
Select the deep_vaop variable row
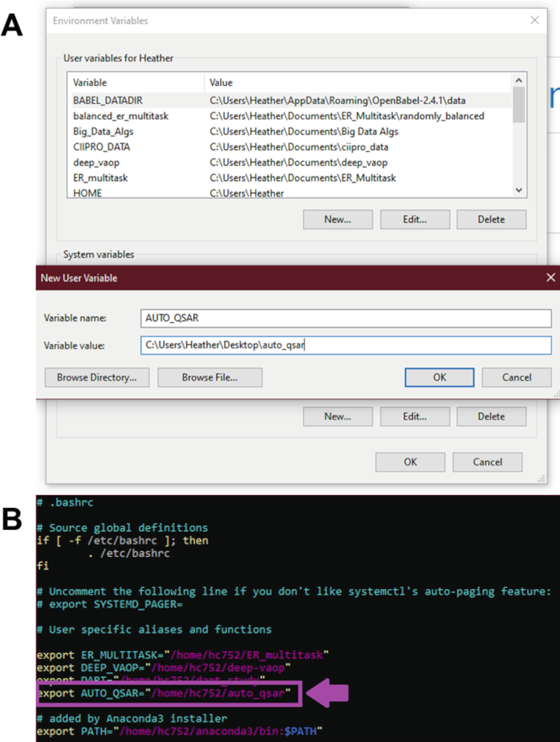pyautogui.click(x=291, y=162)
